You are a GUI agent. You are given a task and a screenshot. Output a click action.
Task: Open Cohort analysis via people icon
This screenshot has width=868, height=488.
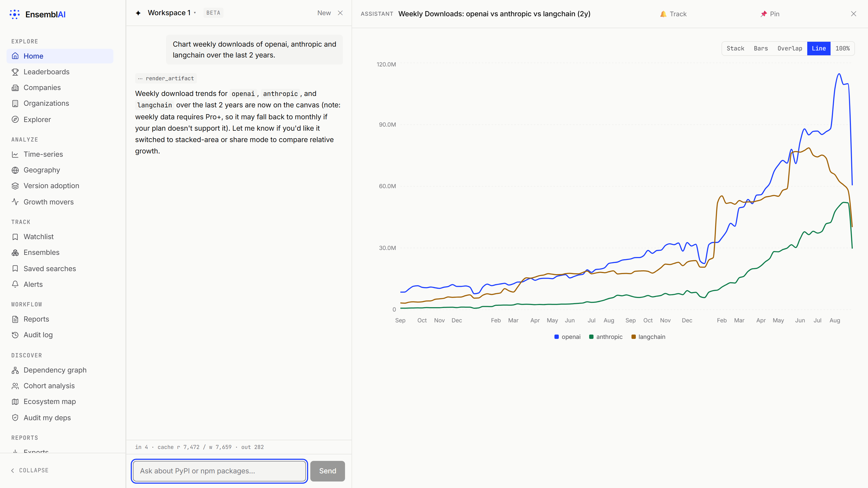pyautogui.click(x=15, y=386)
